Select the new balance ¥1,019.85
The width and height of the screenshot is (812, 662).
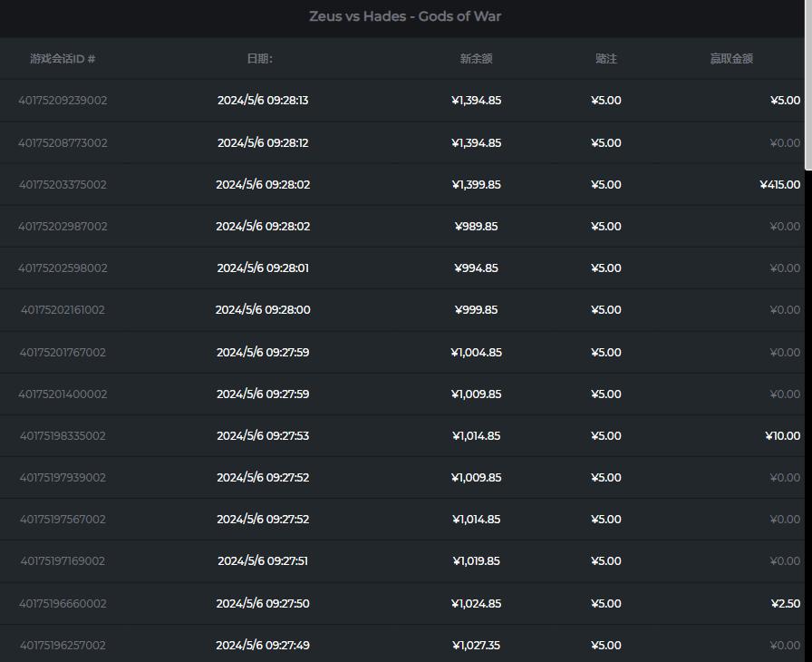pyautogui.click(x=477, y=561)
